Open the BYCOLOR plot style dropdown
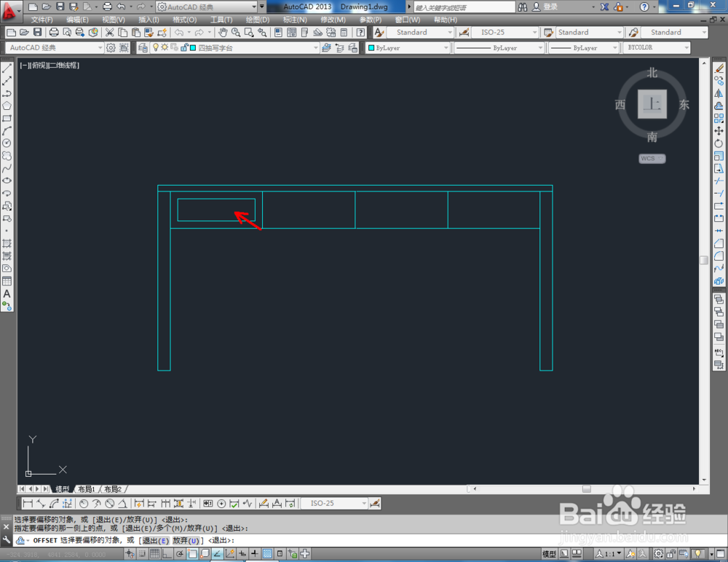This screenshot has height=562, width=728. tap(657, 47)
